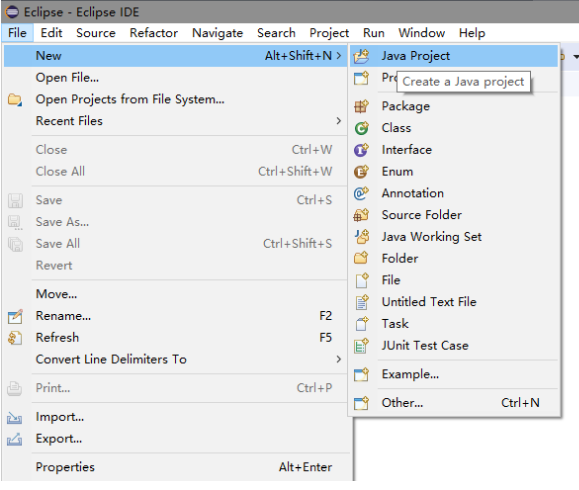Choose Open File... entry

175,78
